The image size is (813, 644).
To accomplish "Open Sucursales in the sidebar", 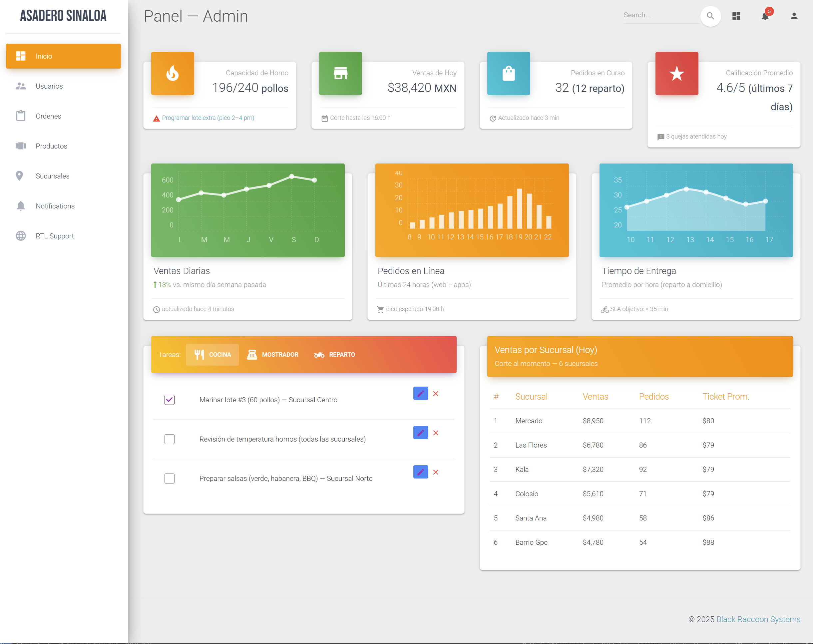I will coord(52,176).
